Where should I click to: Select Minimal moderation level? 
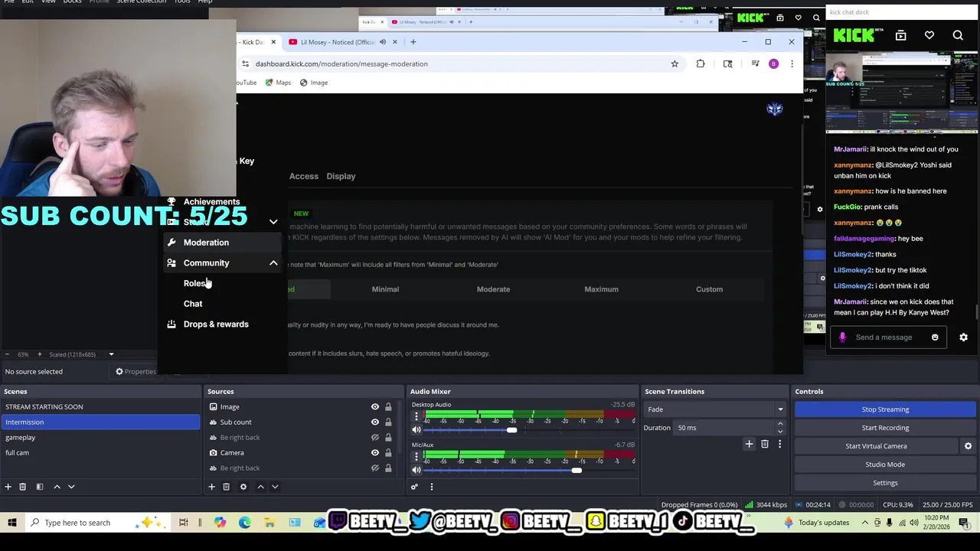[385, 289]
